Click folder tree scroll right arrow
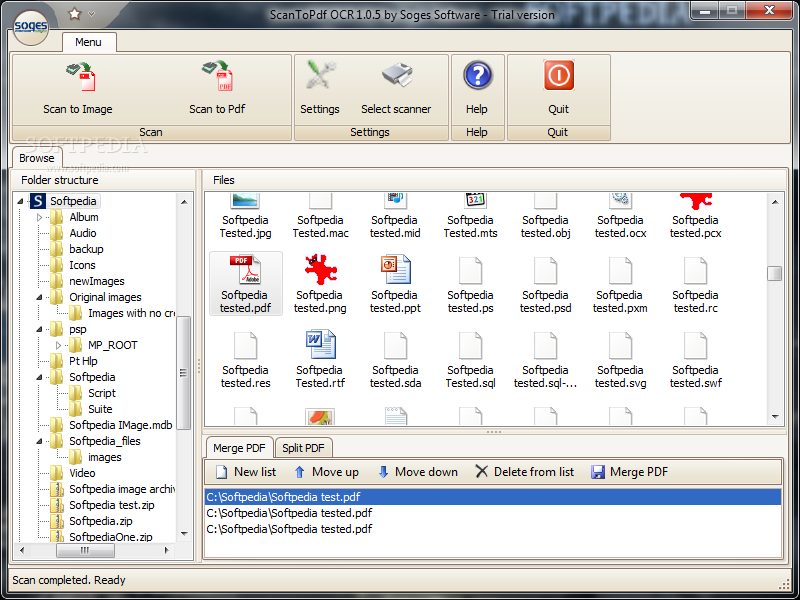Viewport: 800px width, 600px height. (167, 550)
